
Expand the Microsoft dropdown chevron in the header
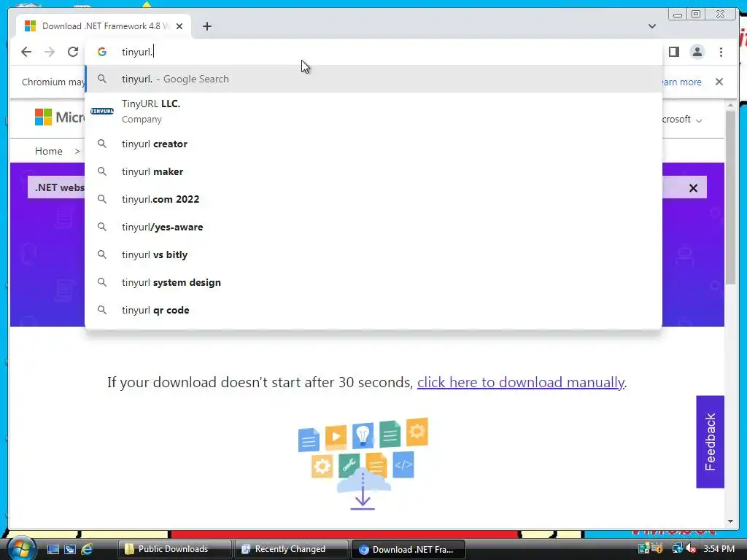coord(699,120)
